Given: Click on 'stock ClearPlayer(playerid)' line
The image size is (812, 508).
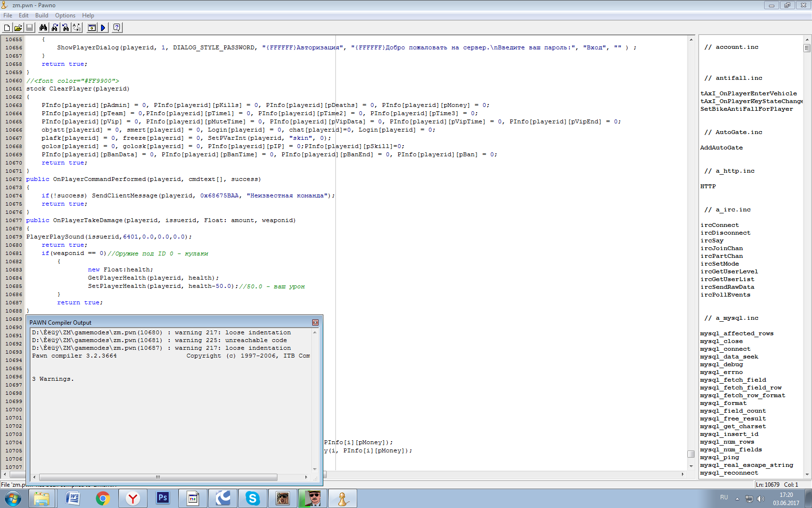Looking at the screenshot, I should pos(78,89).
